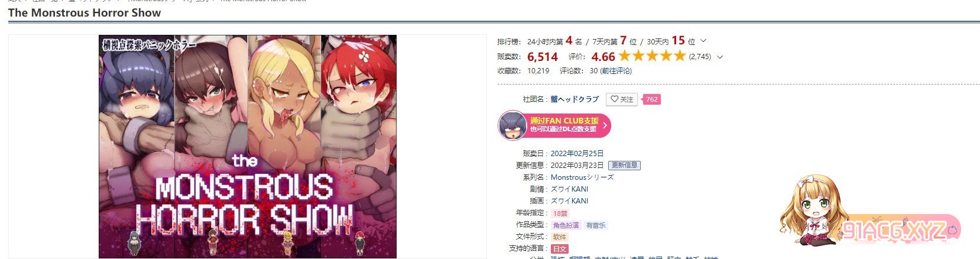Image resolution: width=980 pixels, height=259 pixels.
Task: Open the 更新信息 update details button
Action: pyautogui.click(x=624, y=165)
